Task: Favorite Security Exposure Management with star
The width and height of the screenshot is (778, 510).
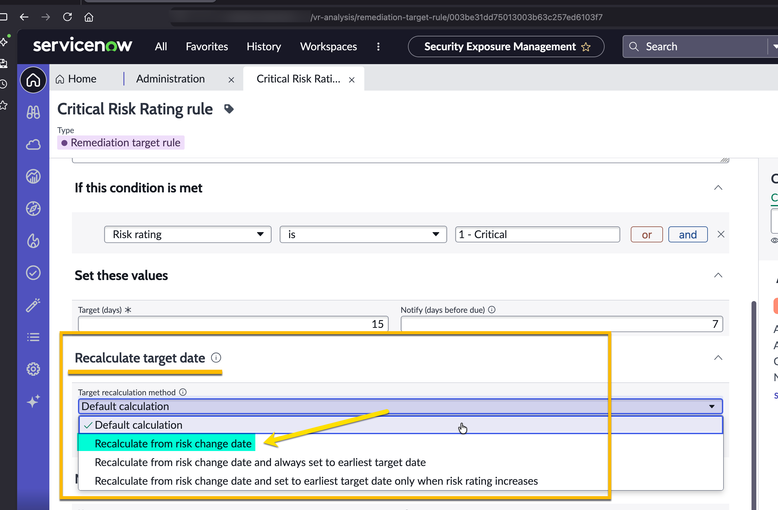Action: click(586, 47)
